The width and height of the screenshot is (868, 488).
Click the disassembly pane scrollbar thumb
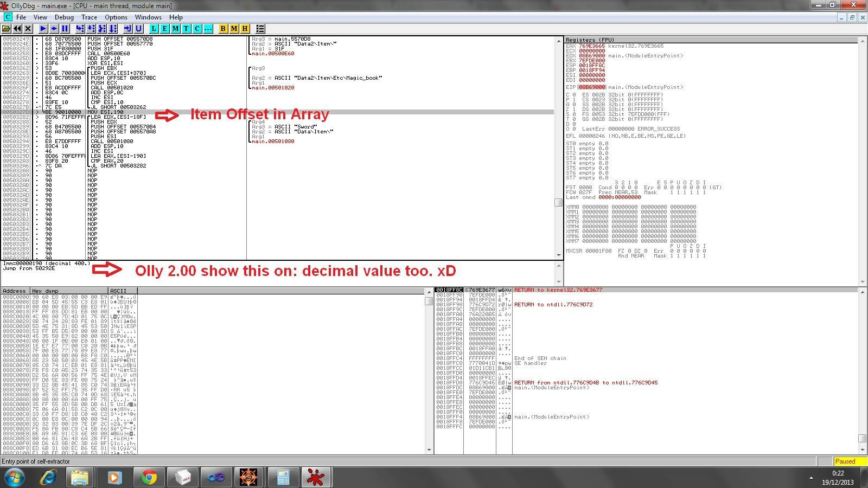pos(559,203)
